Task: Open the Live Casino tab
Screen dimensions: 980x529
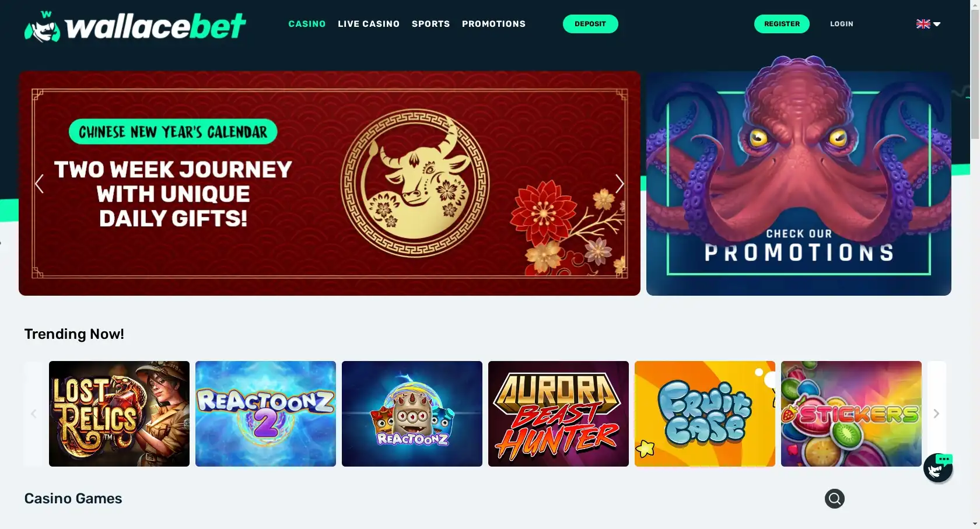Action: [x=369, y=24]
